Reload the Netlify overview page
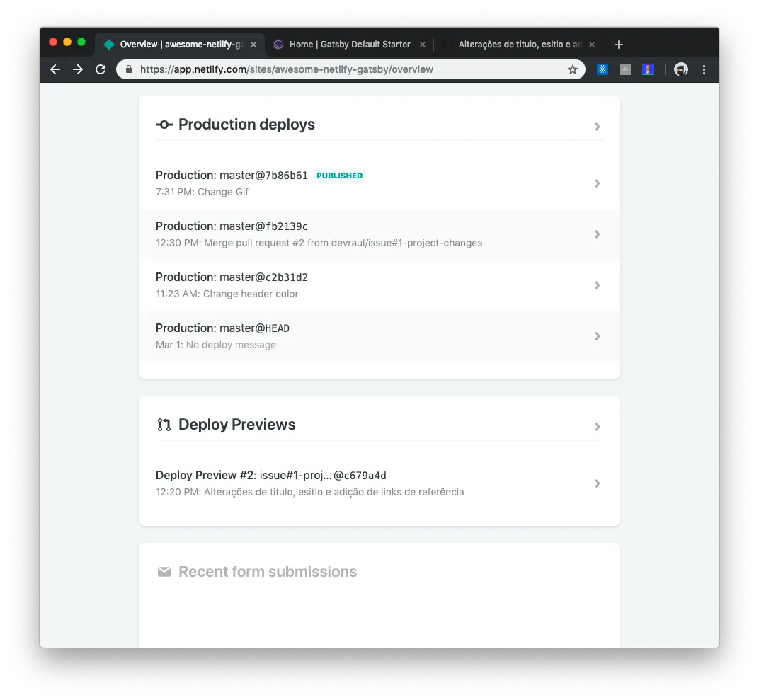 [101, 69]
